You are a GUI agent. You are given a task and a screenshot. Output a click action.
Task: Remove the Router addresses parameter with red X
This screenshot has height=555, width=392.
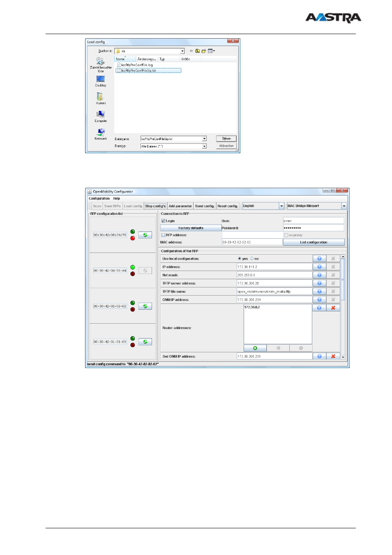pyautogui.click(x=333, y=308)
